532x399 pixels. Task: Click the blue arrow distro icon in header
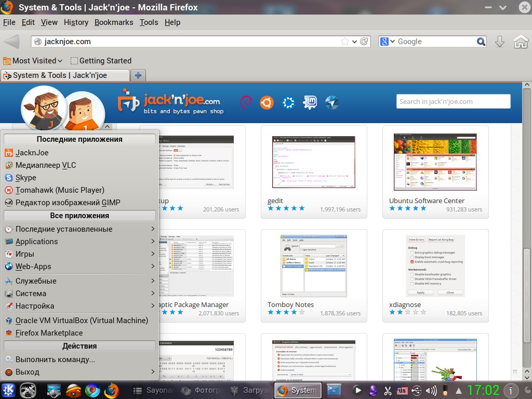[x=332, y=102]
